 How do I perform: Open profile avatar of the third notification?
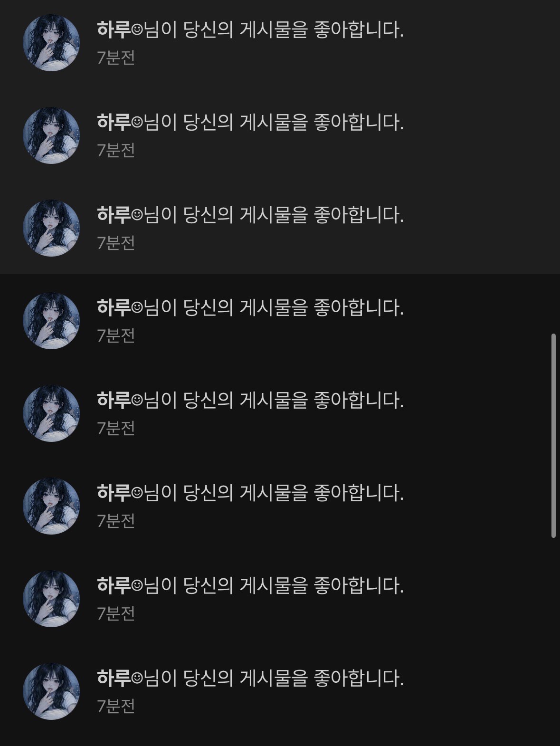tap(51, 228)
